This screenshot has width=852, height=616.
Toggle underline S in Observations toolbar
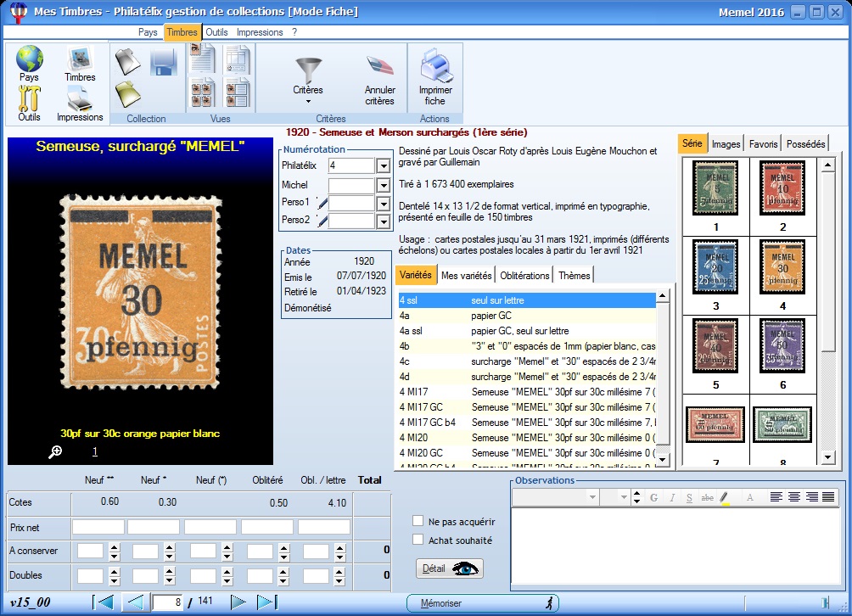(x=689, y=497)
